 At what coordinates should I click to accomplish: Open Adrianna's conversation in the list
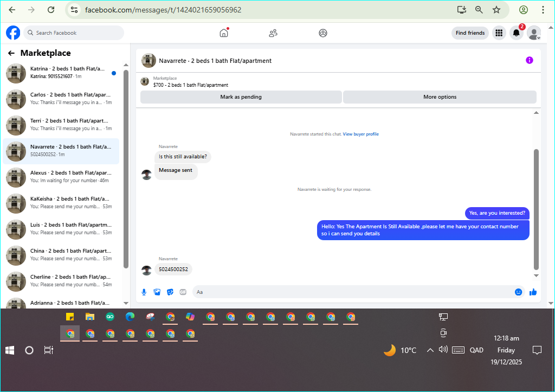click(x=61, y=302)
